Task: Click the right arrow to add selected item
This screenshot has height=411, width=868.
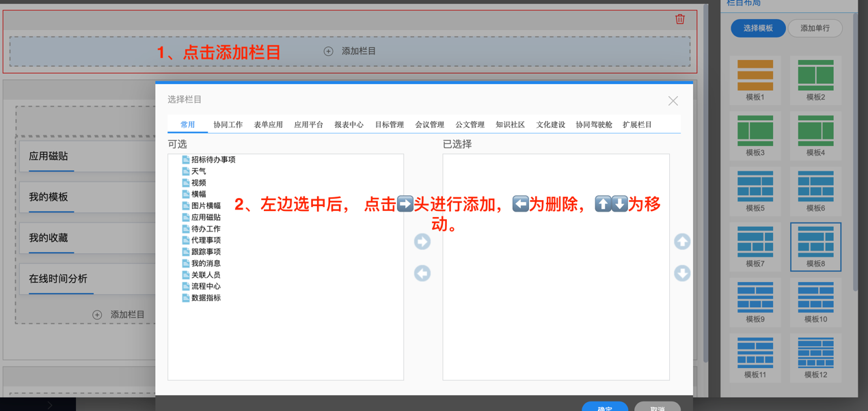Action: pyautogui.click(x=422, y=242)
